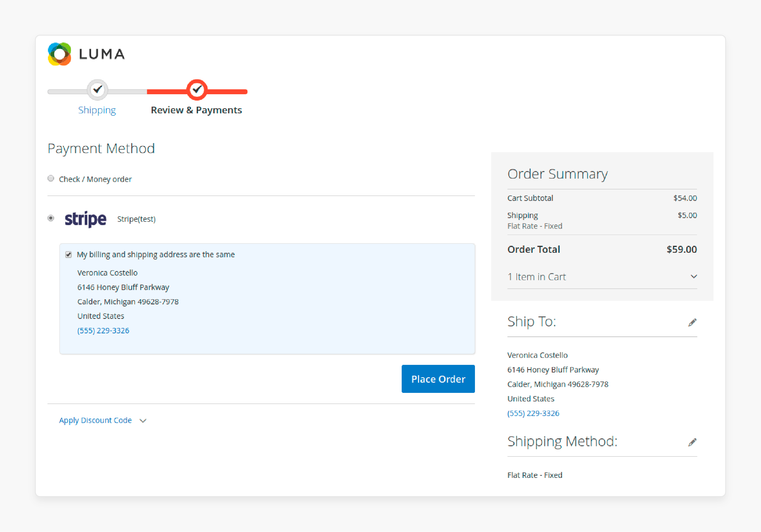Click phone number (555) 229-3326 in billing section
Image resolution: width=761 pixels, height=532 pixels.
(103, 330)
